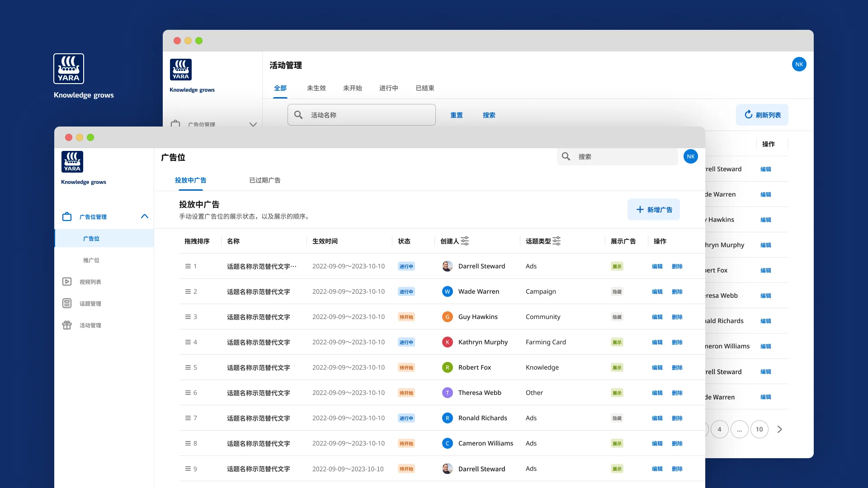
Task: Click the 活动管理 gift icon in the front sidebar
Action: tap(67, 325)
